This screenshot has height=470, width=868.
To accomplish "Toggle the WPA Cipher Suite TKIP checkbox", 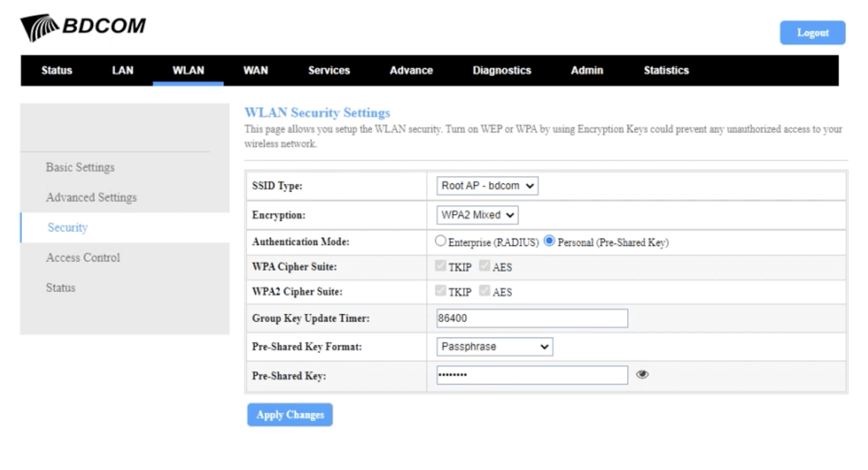I will click(440, 266).
